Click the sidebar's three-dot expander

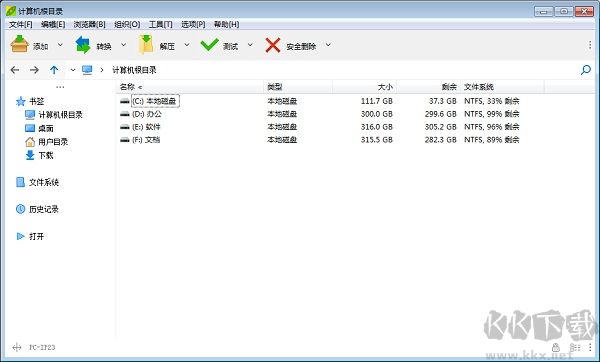pos(60,87)
